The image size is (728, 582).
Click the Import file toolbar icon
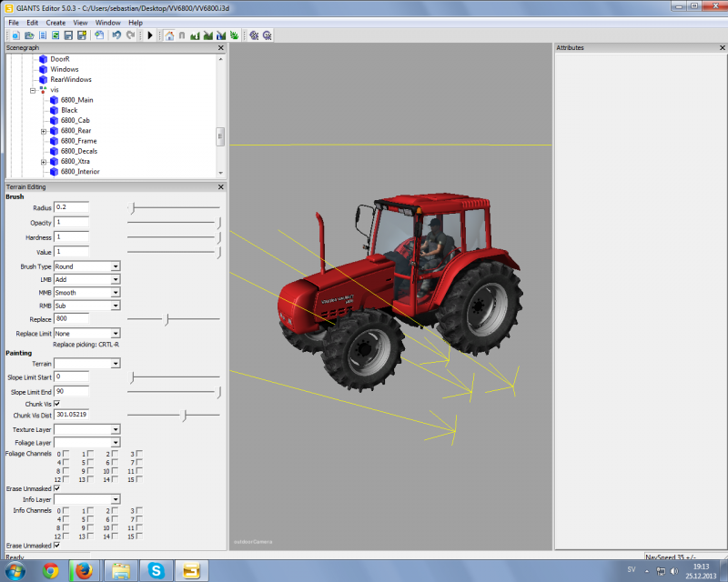pos(99,35)
